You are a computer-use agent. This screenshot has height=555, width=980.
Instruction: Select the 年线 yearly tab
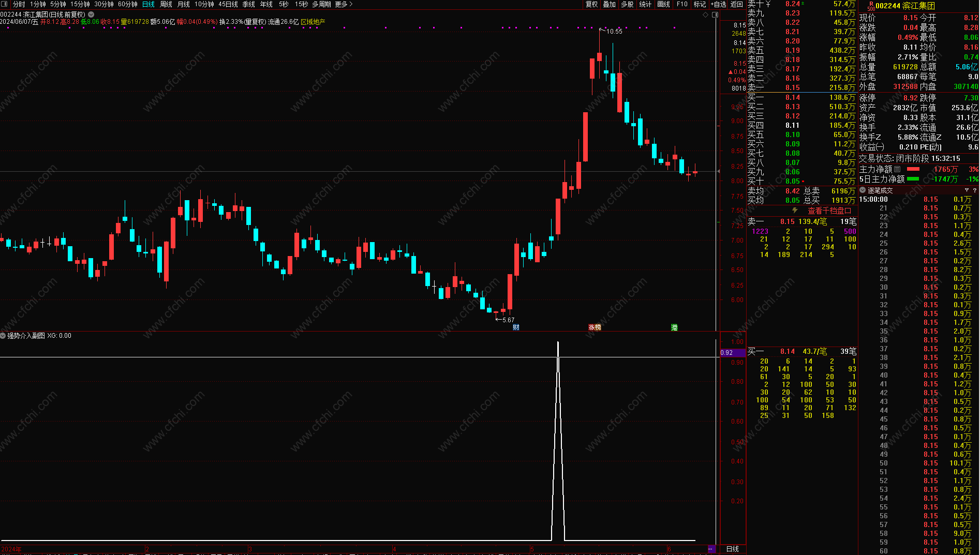click(266, 4)
